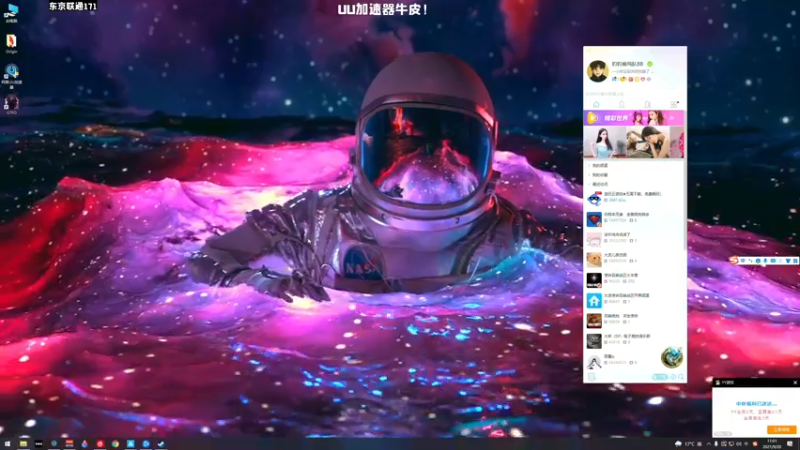Viewport: 800px width, 450px height.
Task: Open the thumbnail of woman lying down
Action: point(647,142)
